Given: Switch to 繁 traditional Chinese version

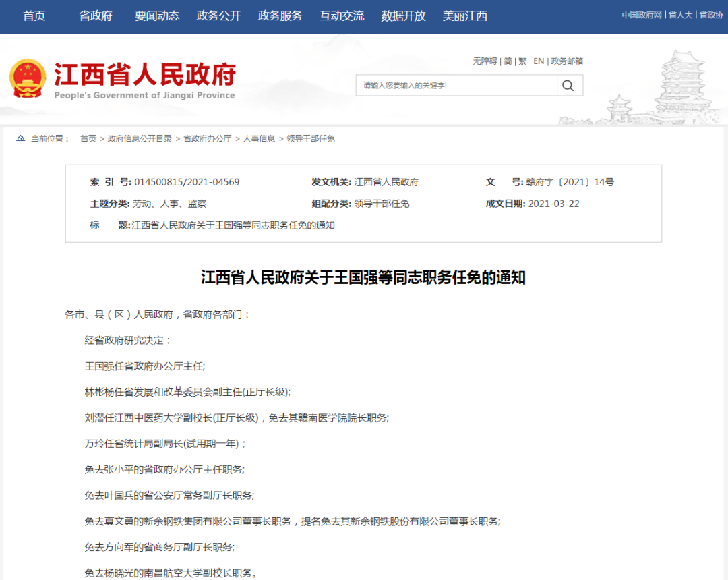Looking at the screenshot, I should click(x=522, y=61).
